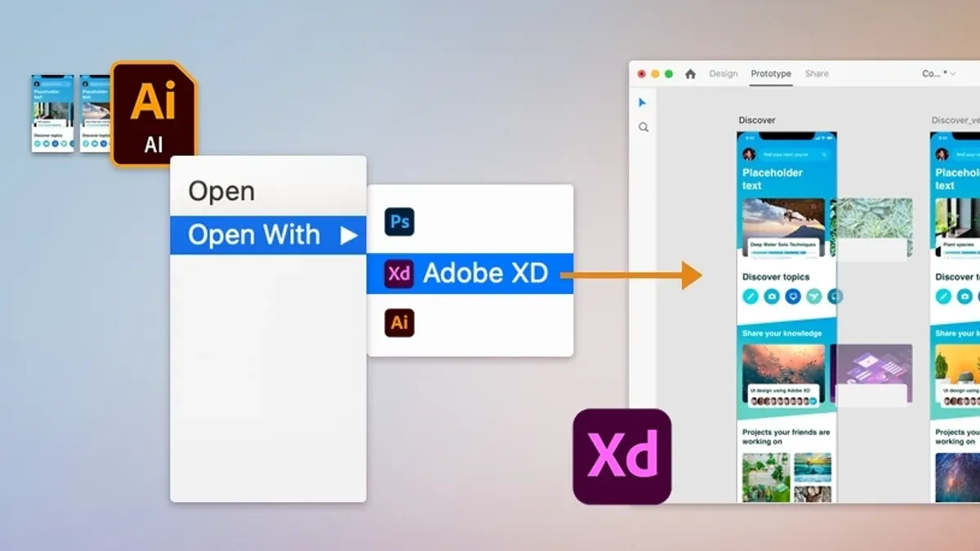Select the "Deep Water Solo Techniques" card
The height and width of the screenshot is (551, 980).
tap(783, 228)
